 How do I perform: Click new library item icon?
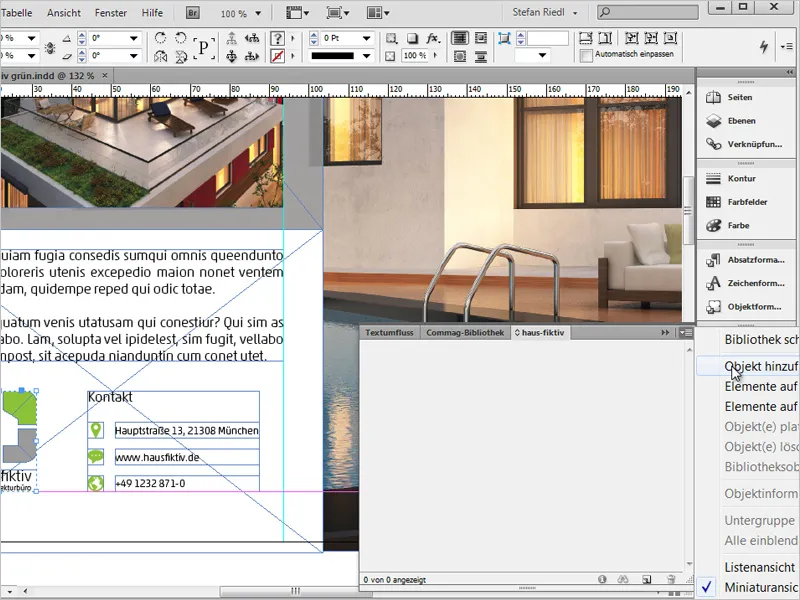[x=646, y=579]
